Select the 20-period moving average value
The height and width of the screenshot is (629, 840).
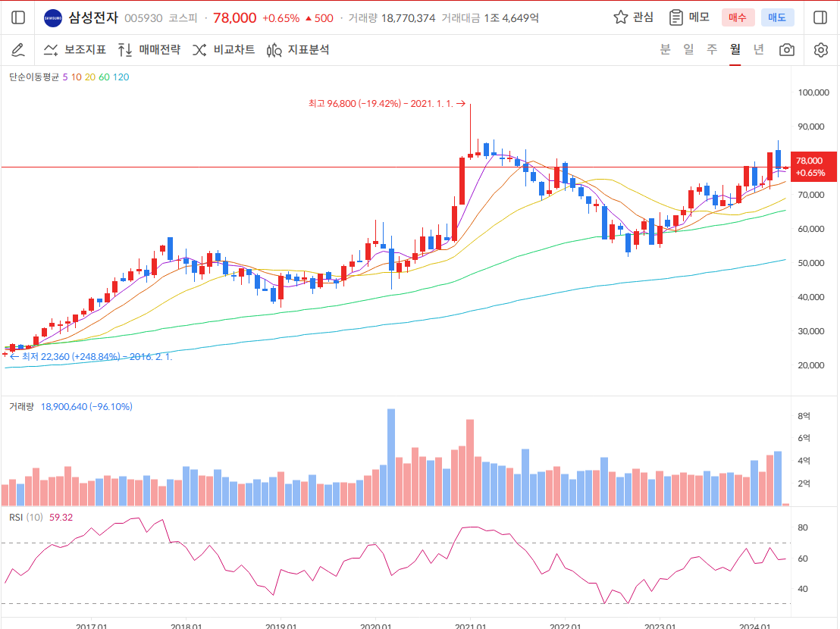click(x=90, y=77)
